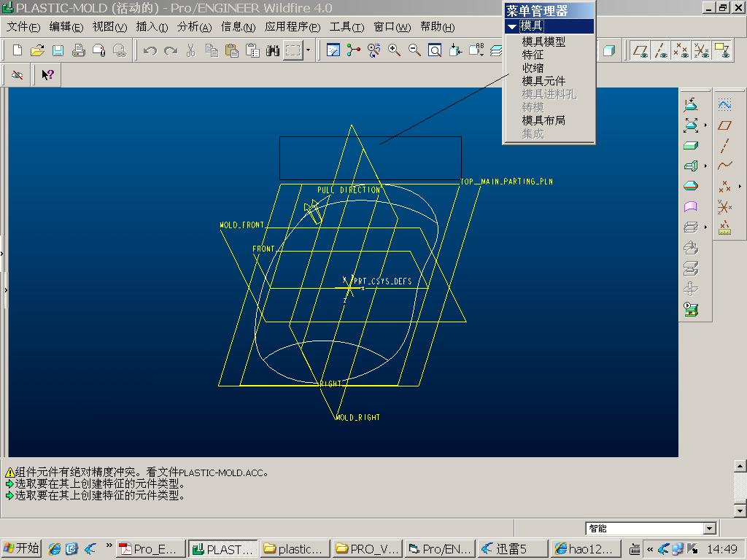Copy the selection with the copy icon

[x=212, y=50]
